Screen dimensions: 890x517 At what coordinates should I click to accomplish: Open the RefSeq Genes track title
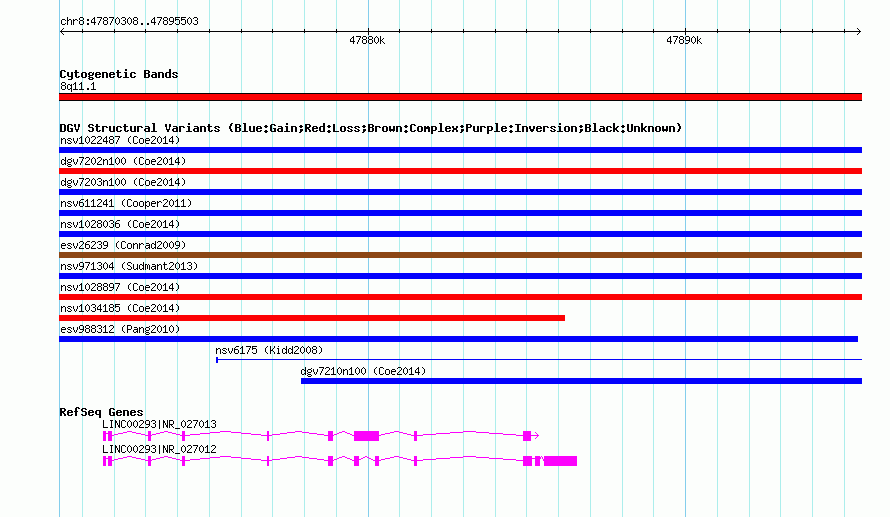click(101, 412)
